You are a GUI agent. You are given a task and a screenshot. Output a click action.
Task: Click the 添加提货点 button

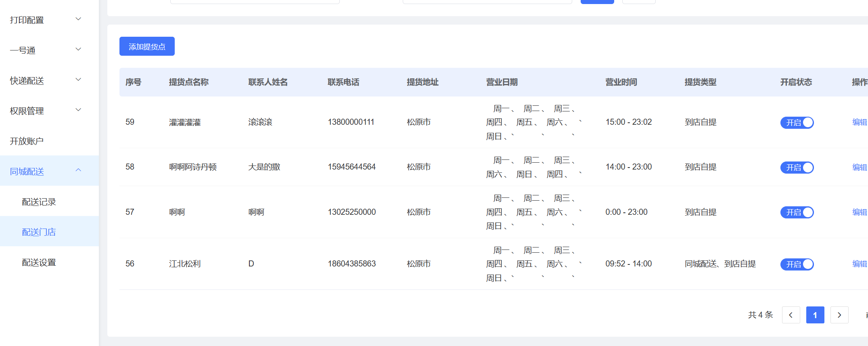click(x=147, y=46)
